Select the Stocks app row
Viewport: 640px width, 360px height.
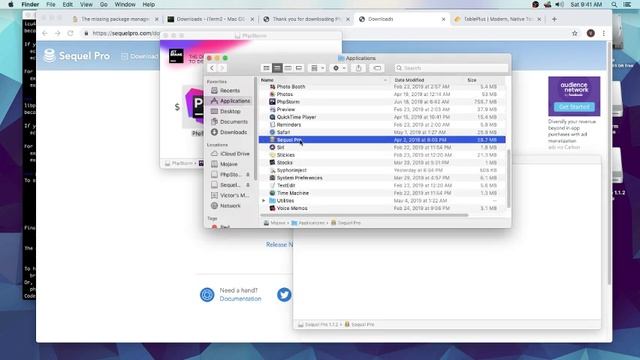click(x=382, y=162)
